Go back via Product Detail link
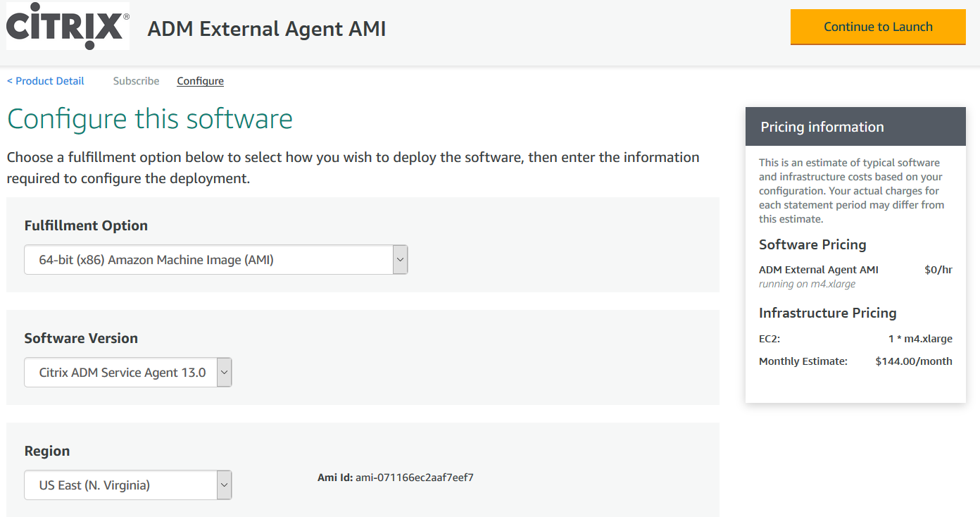980x517 pixels. point(46,81)
